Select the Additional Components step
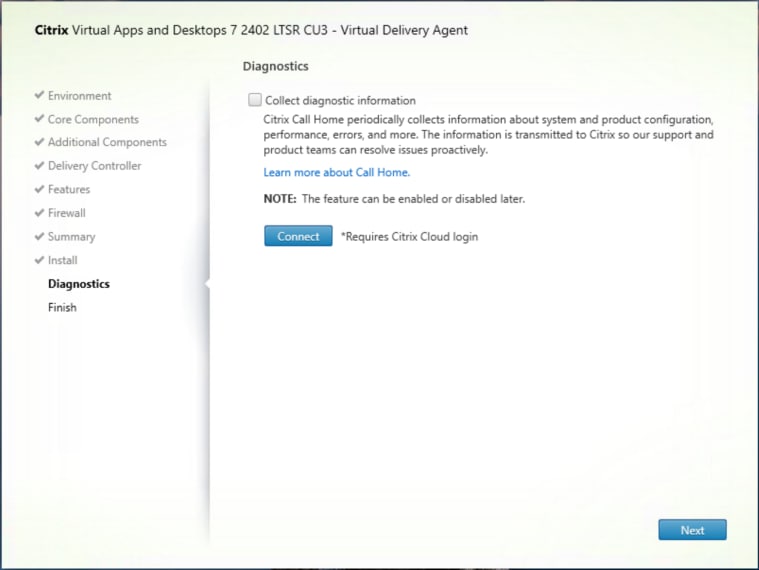 107,142
